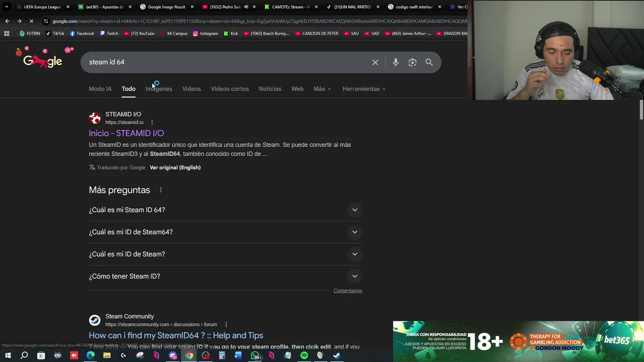The height and width of the screenshot is (362, 644).
Task: Open the Chrome apps grid icon
Action: pyautogui.click(x=7, y=34)
